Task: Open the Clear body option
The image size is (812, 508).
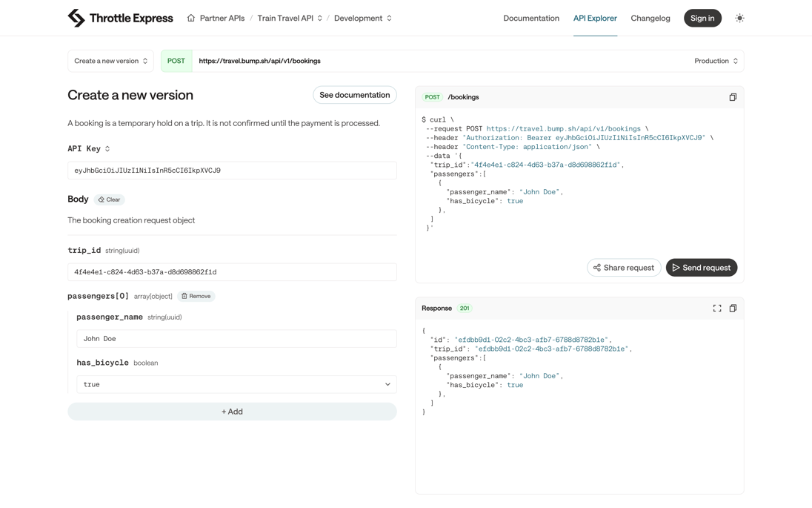Action: (110, 199)
